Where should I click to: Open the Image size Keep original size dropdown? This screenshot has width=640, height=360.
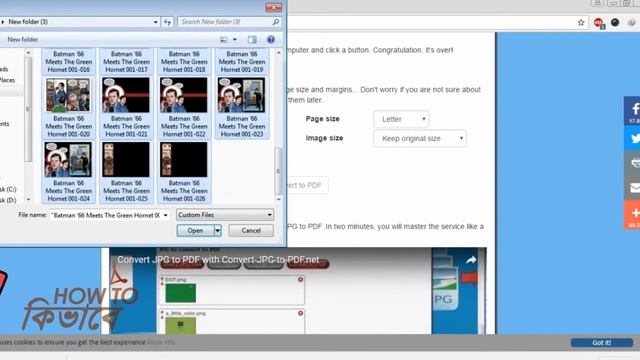[x=420, y=138]
